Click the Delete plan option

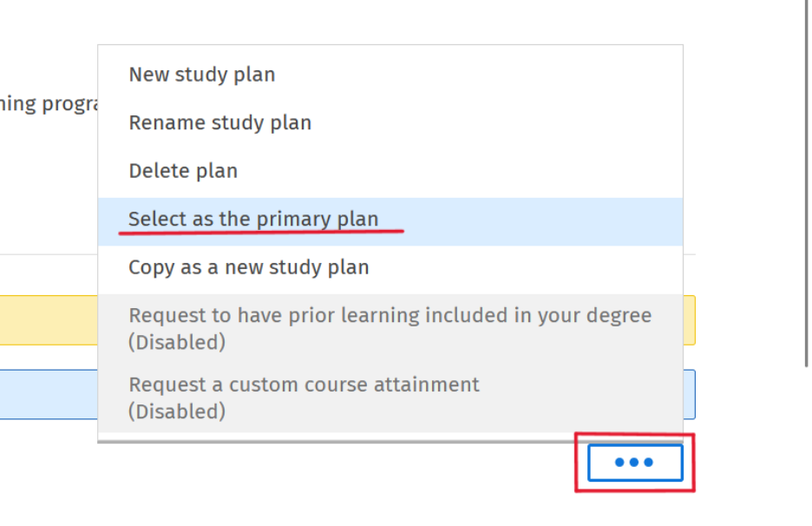click(390, 171)
